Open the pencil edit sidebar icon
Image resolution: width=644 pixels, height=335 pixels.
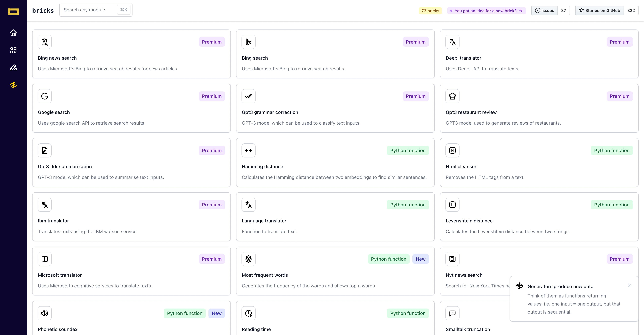pos(13,68)
